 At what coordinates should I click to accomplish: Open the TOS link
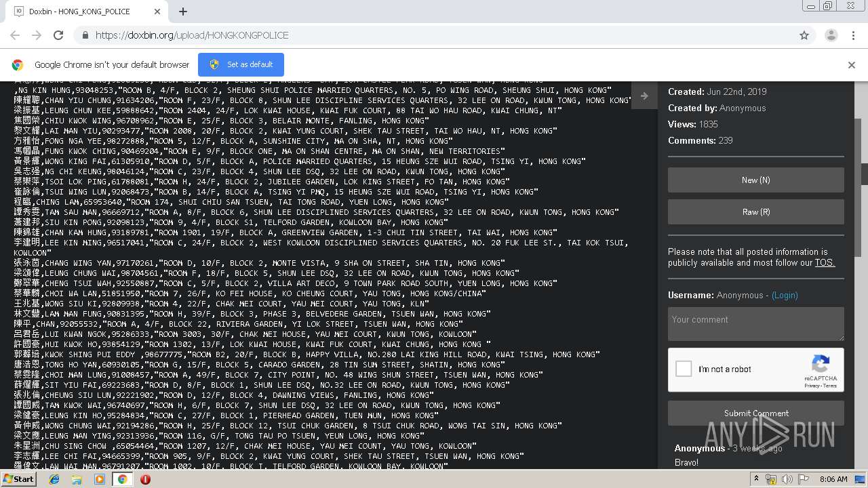click(825, 263)
